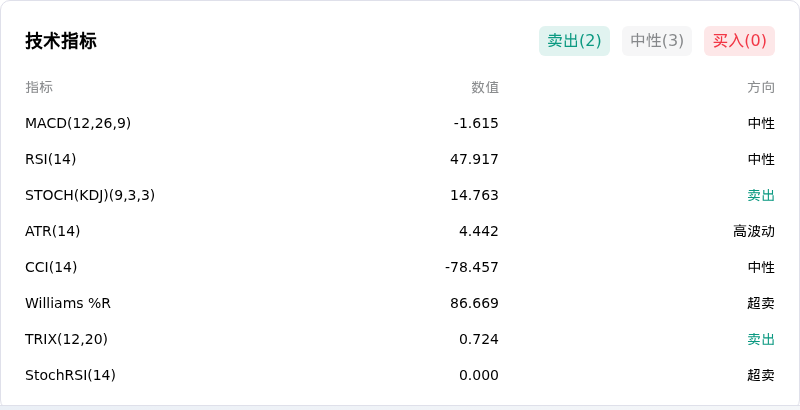Click the 技术指标 panel title

coord(61,41)
